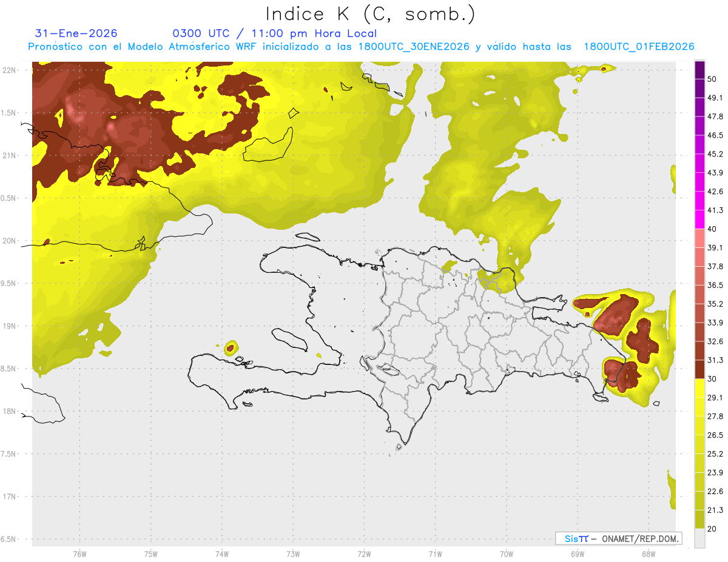Viewport: 728px width, 562px height.
Task: Click the 22N latitude axis label
Action: [10, 70]
